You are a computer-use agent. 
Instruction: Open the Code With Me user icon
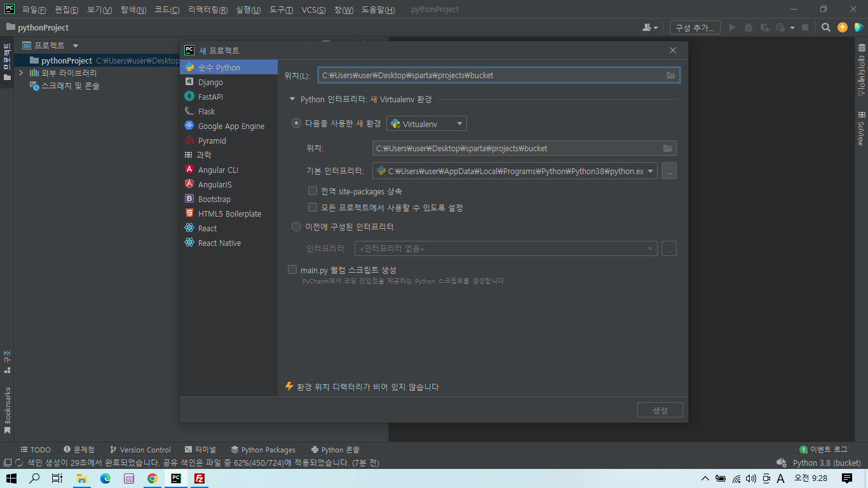[x=650, y=27]
